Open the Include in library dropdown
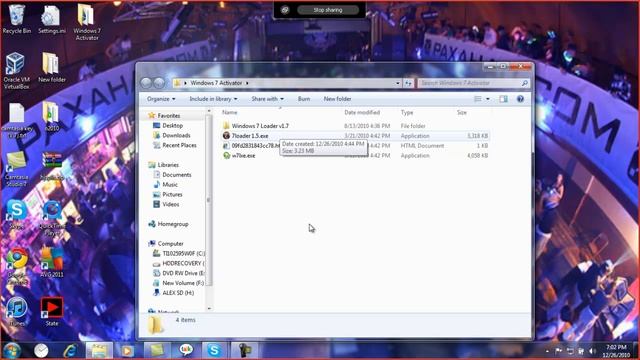Viewport: 640px width, 360px height. point(213,99)
